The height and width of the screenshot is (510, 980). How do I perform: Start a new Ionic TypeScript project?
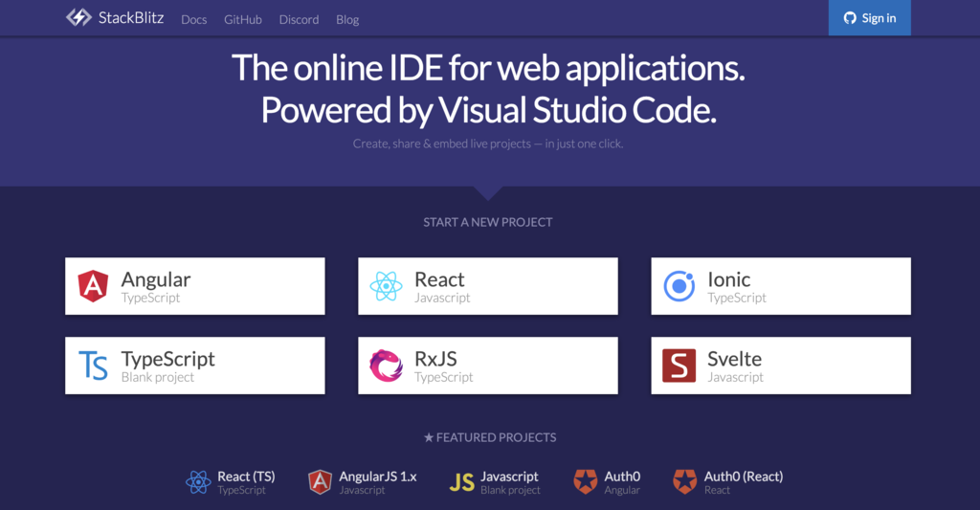point(781,286)
